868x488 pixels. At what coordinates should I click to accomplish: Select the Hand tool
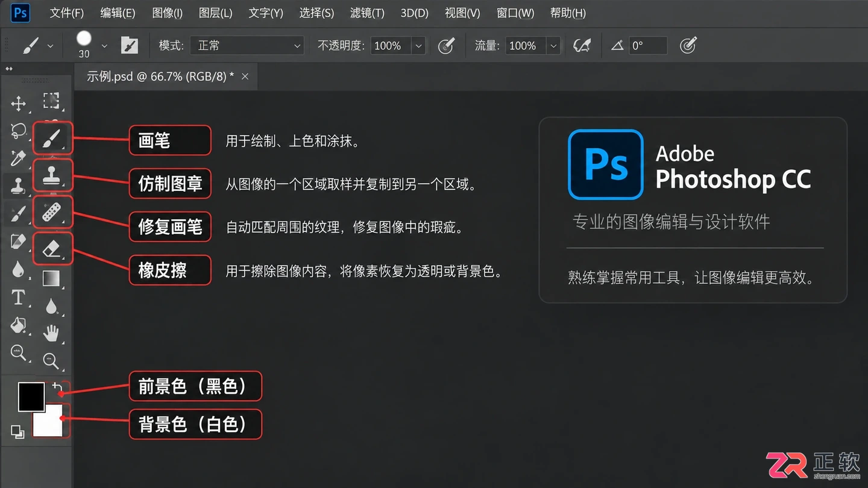pos(51,333)
